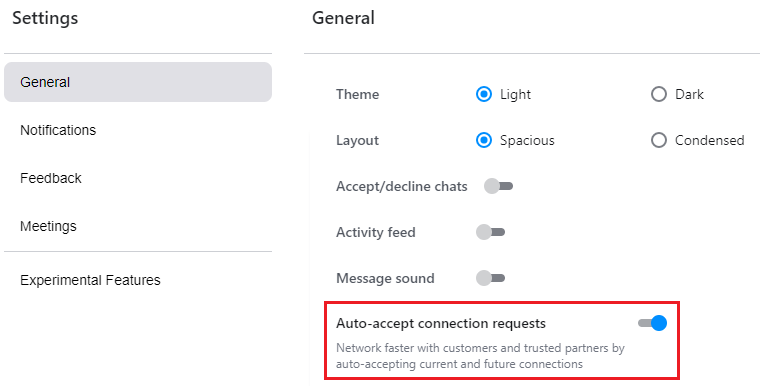The width and height of the screenshot is (760, 386).
Task: Switch theme to Dark
Action: tap(659, 94)
